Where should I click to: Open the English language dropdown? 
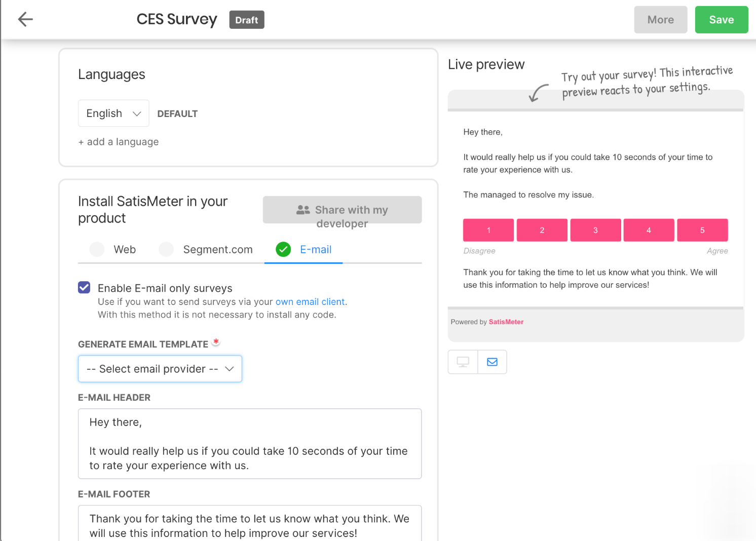coord(114,113)
